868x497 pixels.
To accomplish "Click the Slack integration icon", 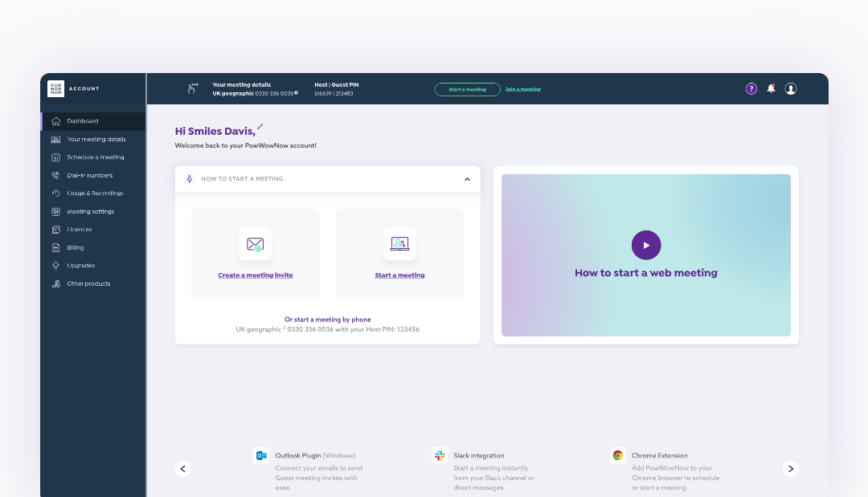I will point(440,455).
